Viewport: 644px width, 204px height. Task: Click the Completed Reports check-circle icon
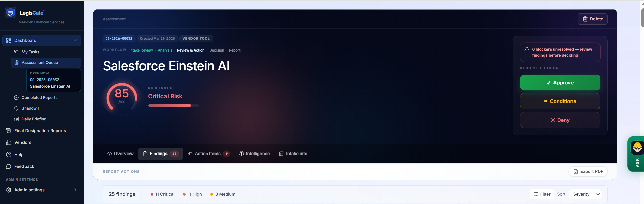16,97
